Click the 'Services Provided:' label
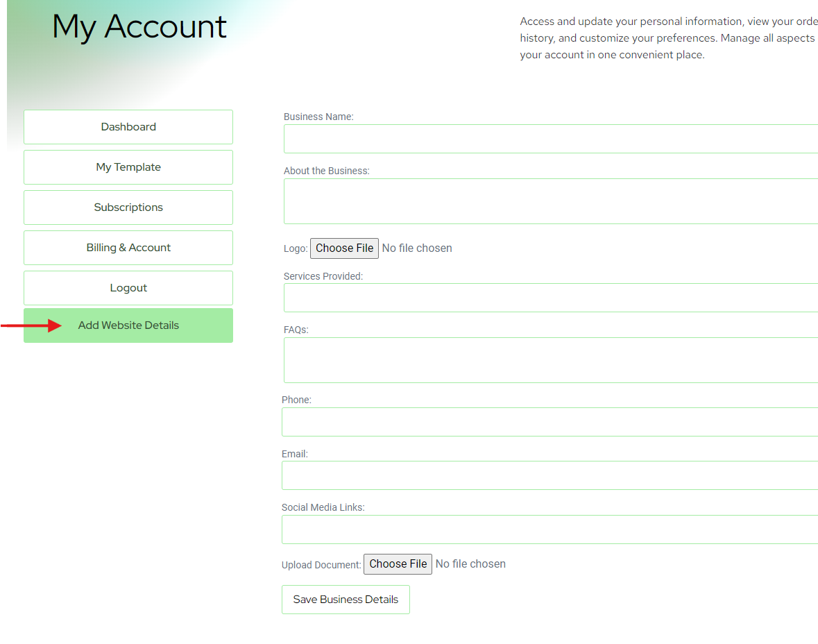Image resolution: width=818 pixels, height=644 pixels. click(x=323, y=276)
